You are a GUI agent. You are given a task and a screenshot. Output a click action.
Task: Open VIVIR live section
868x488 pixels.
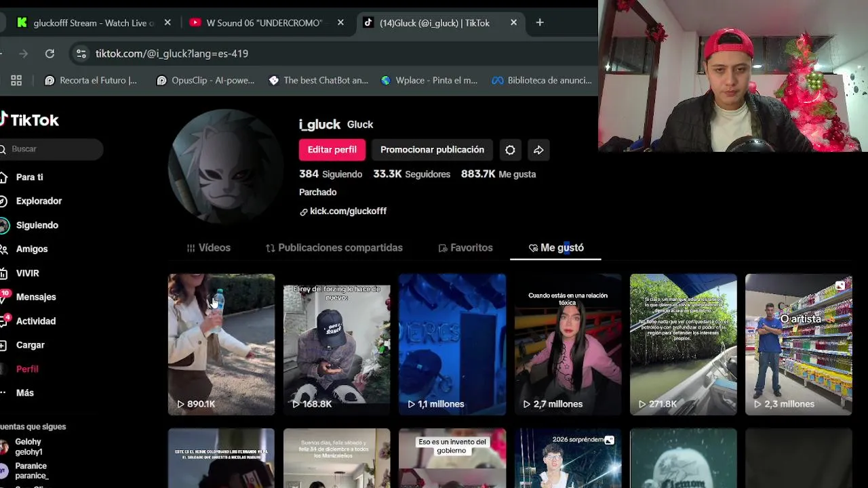20,273
